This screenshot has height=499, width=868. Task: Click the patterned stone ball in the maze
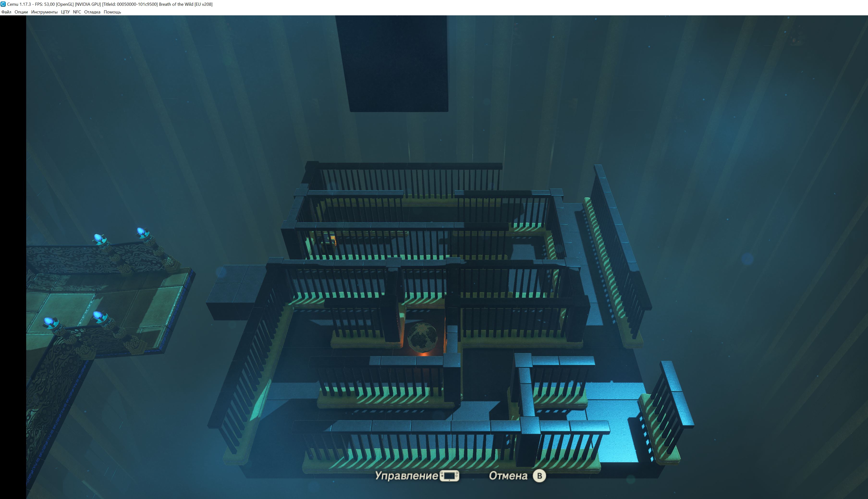click(422, 337)
